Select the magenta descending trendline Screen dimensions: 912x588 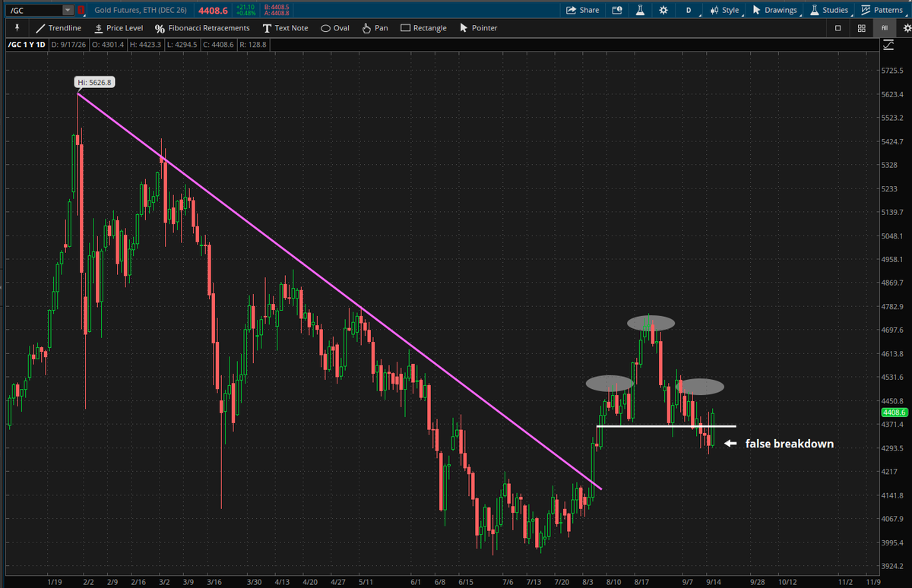(x=340, y=291)
